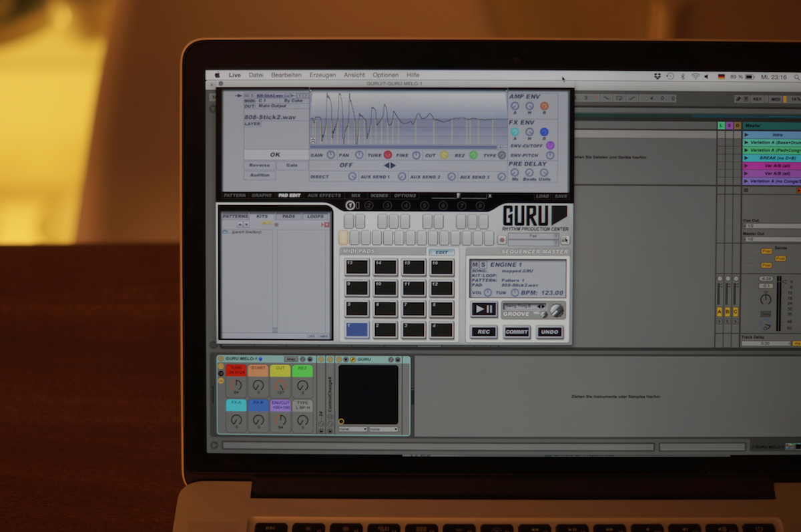801x532 pixels.
Task: Open the Ansicht menu in the menu bar
Action: [354, 75]
